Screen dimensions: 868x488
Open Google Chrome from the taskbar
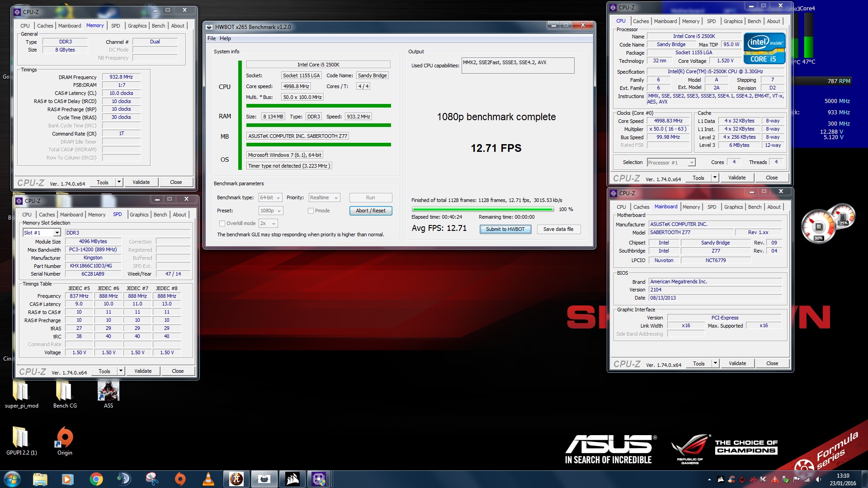point(96,479)
